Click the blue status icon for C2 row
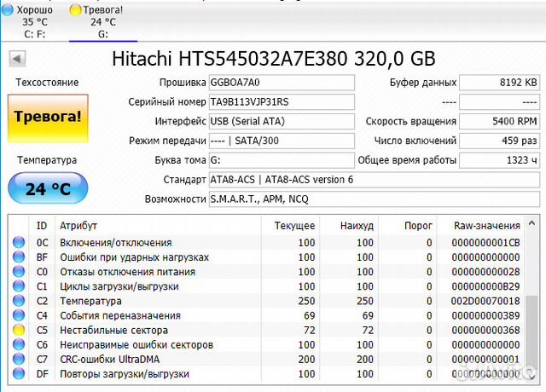Image resolution: width=546 pixels, height=392 pixels. 19,301
